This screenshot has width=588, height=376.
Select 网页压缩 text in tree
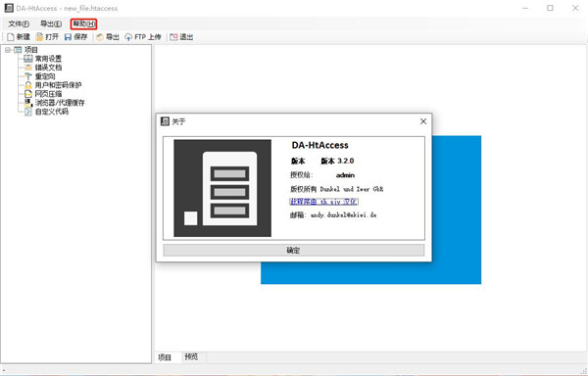(48, 94)
